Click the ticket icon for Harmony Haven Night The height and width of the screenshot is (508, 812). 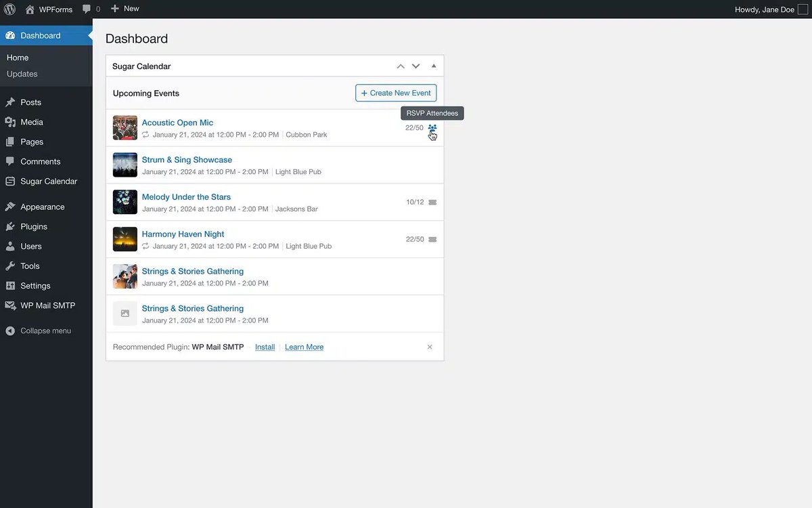click(x=432, y=240)
